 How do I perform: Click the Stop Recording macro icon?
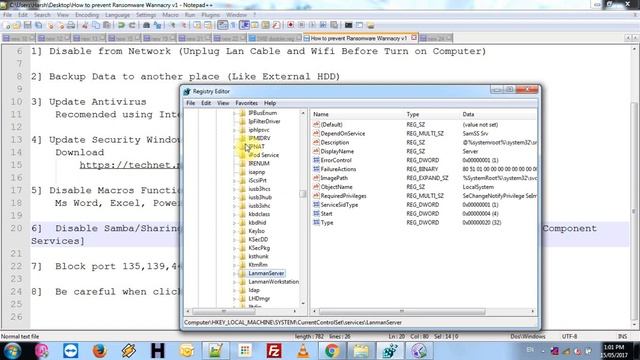coord(302,25)
